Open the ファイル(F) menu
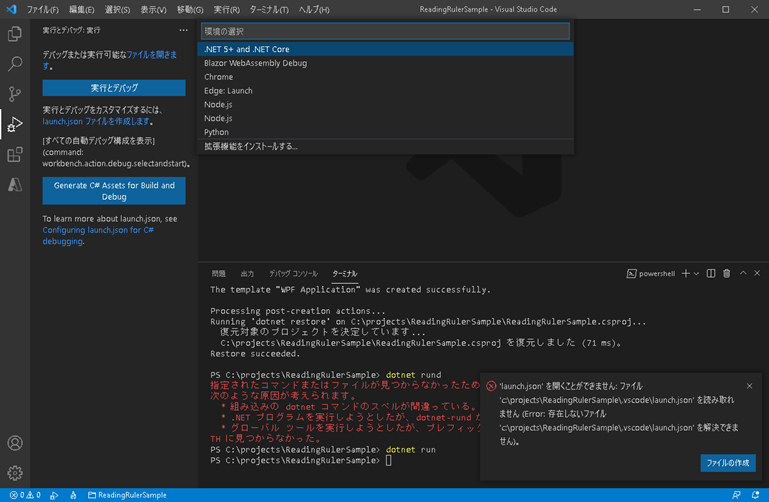The width and height of the screenshot is (769, 502). 43,9
